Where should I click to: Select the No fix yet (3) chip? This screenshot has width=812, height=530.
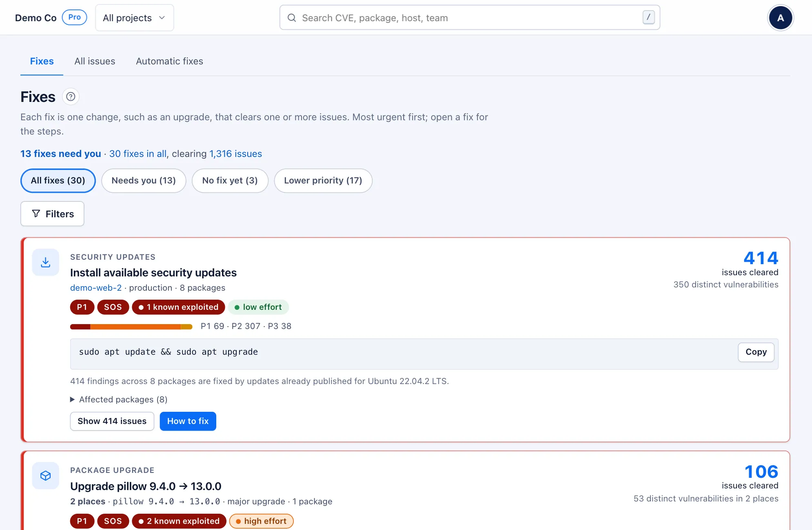pos(230,181)
